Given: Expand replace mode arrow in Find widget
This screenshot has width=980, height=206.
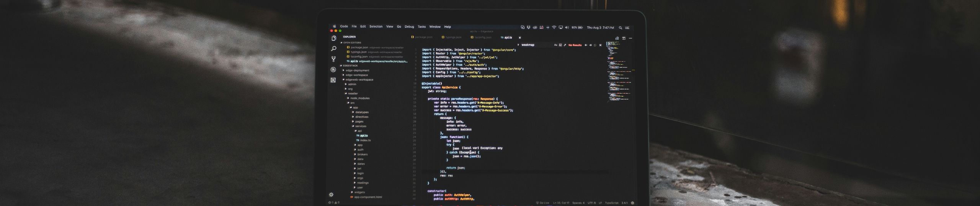Looking at the screenshot, I should (518, 45).
